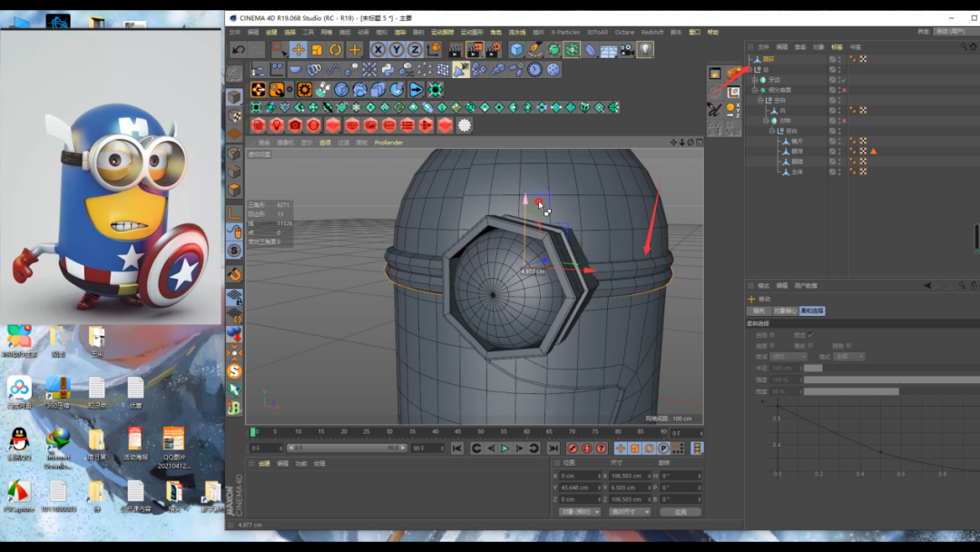Select the Rotate tool
Image resolution: width=980 pixels, height=552 pixels.
click(x=335, y=50)
